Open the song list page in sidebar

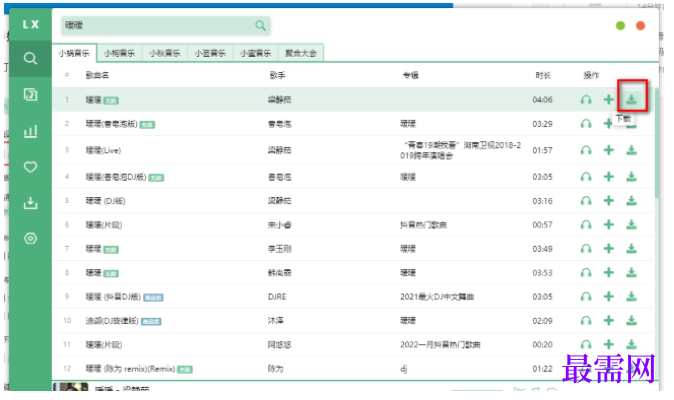[x=30, y=94]
